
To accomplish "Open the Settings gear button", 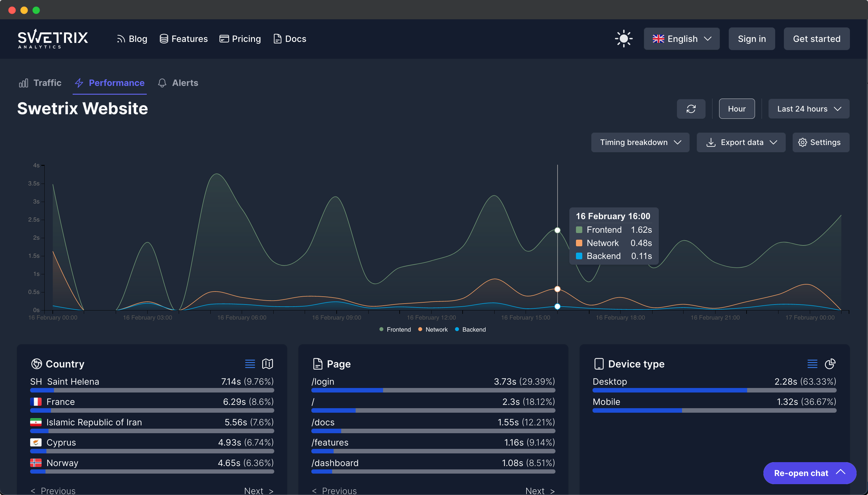I will [820, 143].
